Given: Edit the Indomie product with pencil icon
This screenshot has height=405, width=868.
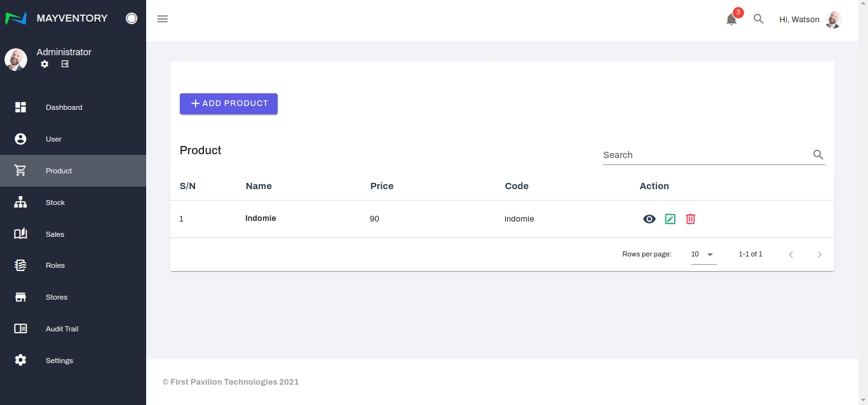Looking at the screenshot, I should [x=670, y=219].
